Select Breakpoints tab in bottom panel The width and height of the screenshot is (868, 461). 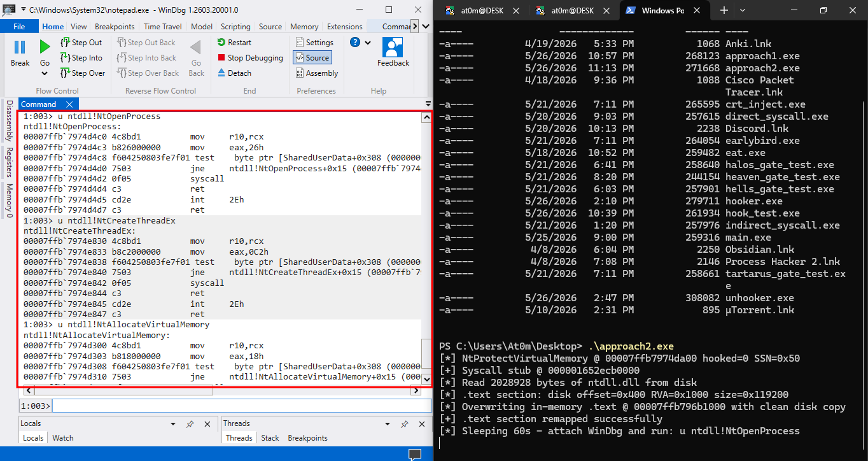click(x=307, y=438)
